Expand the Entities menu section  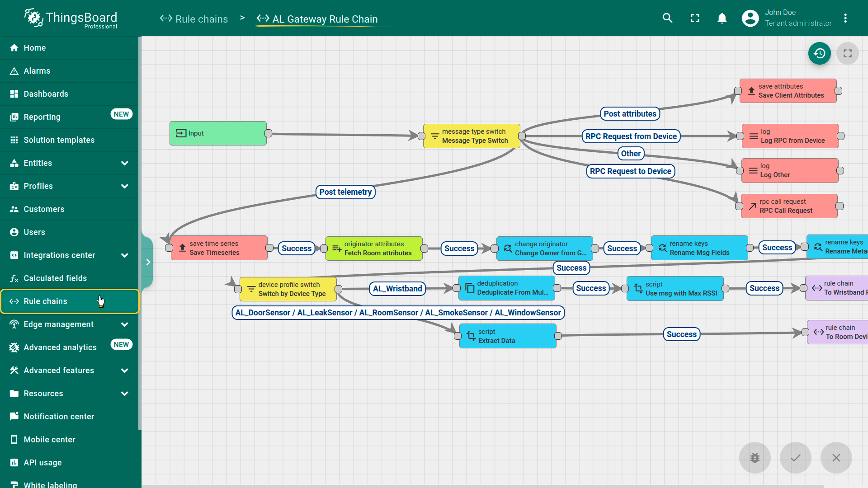pos(124,163)
